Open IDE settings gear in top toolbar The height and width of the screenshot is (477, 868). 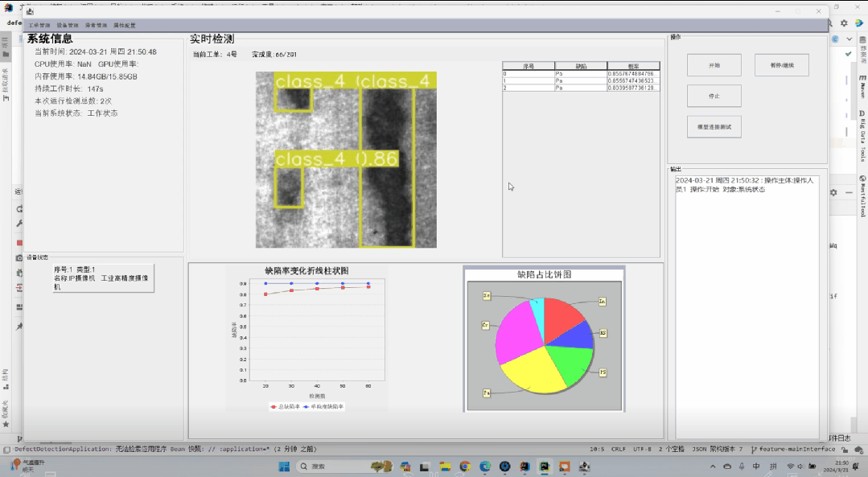(x=844, y=23)
